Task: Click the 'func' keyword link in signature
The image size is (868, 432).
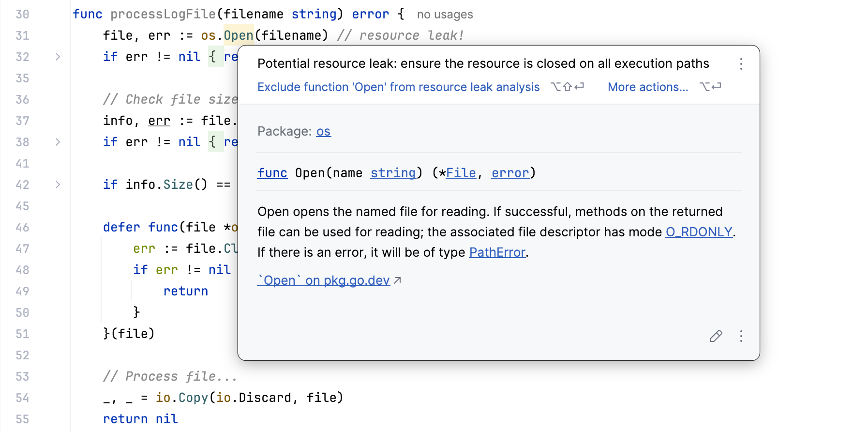Action: point(272,173)
